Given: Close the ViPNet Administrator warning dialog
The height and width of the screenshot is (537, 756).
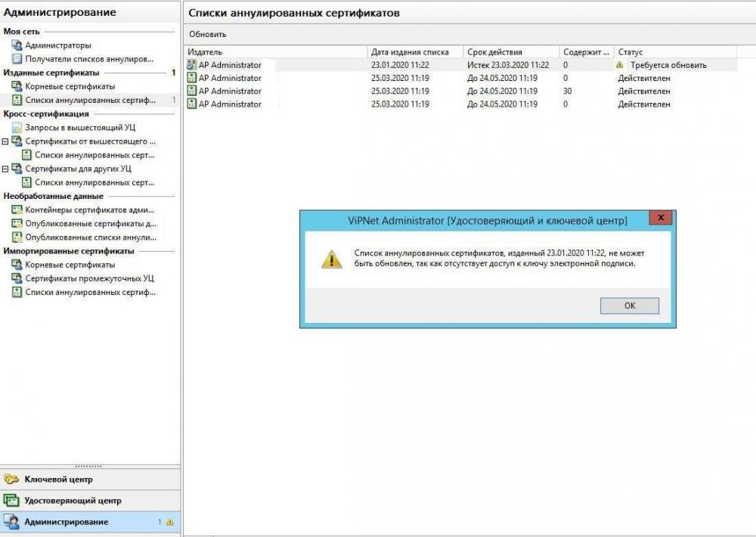Looking at the screenshot, I should [661, 218].
